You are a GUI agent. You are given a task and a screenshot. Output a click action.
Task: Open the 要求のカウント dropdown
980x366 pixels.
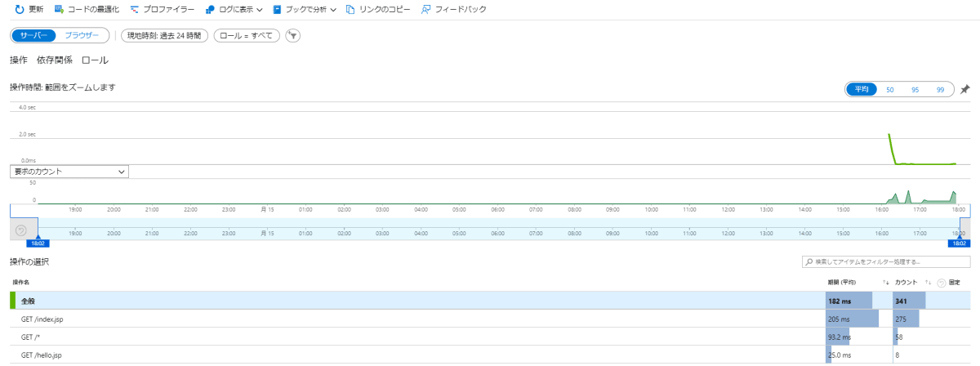pyautogui.click(x=69, y=172)
